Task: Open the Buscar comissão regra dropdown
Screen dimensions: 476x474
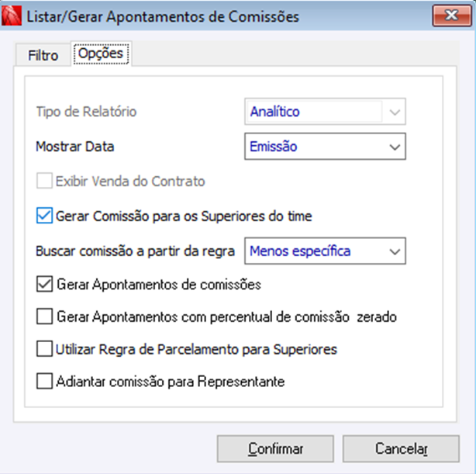Action: pyautogui.click(x=325, y=251)
